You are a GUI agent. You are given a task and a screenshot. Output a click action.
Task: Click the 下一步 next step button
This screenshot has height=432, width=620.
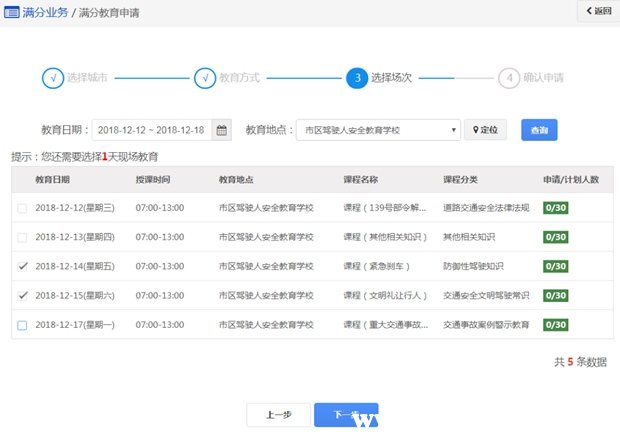click(345, 415)
